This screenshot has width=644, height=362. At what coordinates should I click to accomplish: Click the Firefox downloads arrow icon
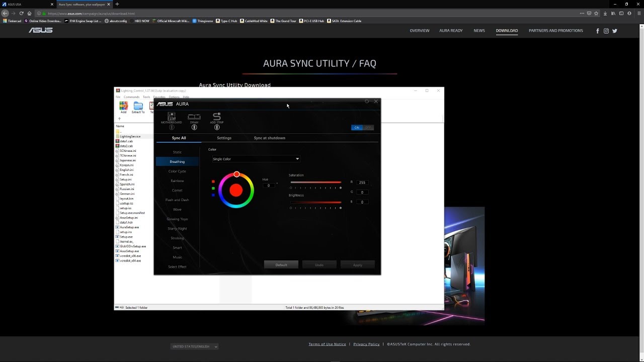coord(605,13)
